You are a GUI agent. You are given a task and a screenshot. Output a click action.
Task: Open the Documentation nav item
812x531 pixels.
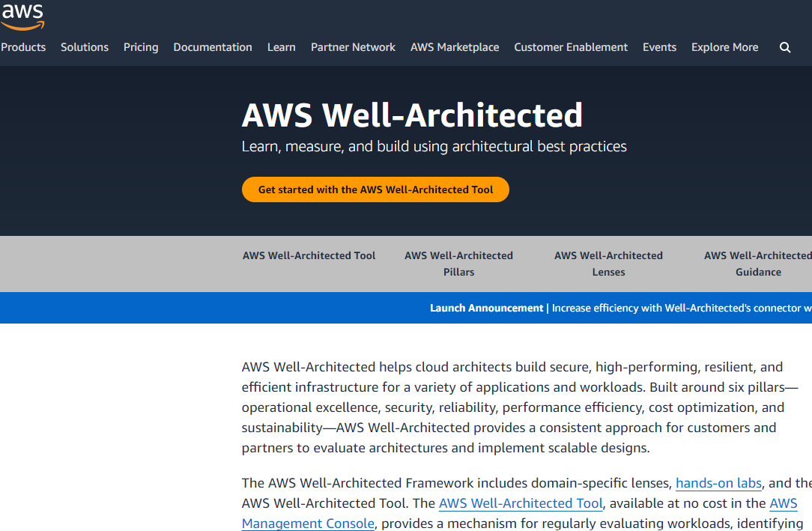point(213,47)
